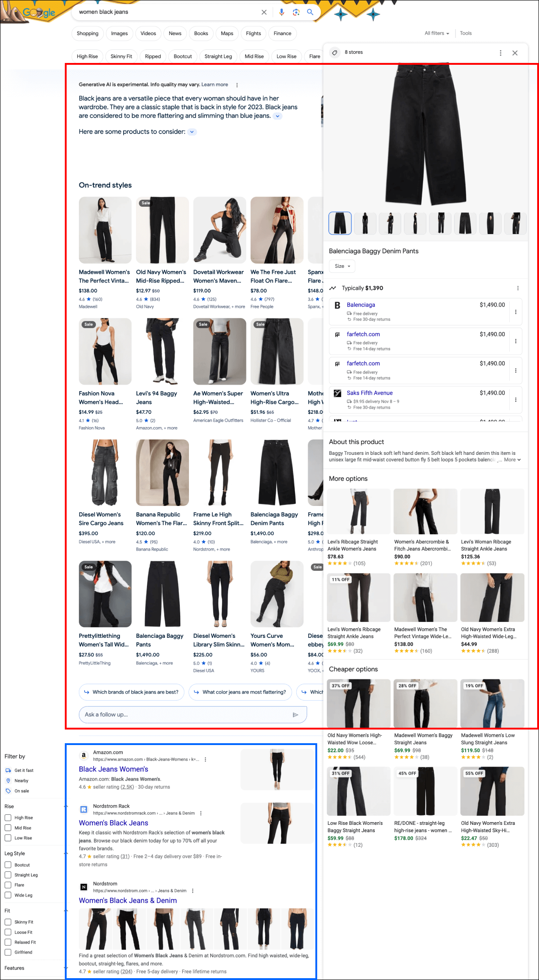This screenshot has width=539, height=980.
Task: Click the On sale tag icon
Action: (8, 791)
